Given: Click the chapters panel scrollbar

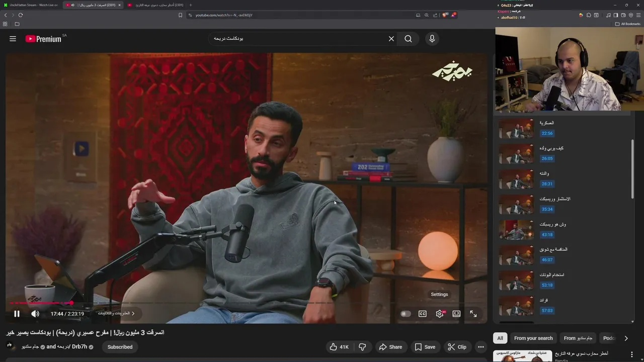Looking at the screenshot, I should 632,168.
